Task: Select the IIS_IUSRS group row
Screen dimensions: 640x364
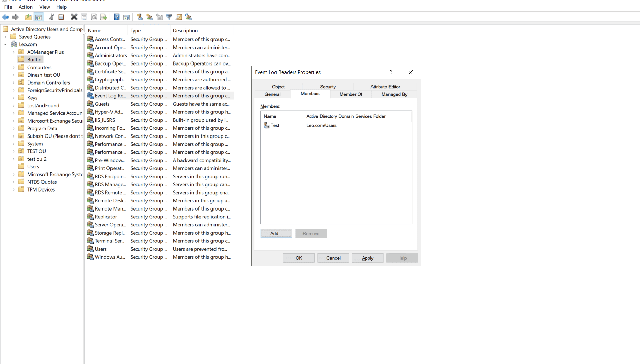Action: click(x=160, y=120)
